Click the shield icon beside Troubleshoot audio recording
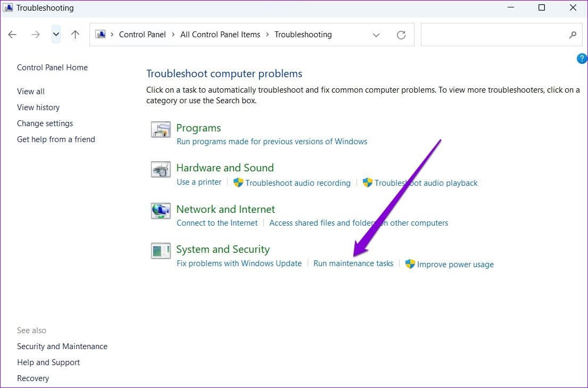Viewport: 588px width, 388px height. [238, 183]
